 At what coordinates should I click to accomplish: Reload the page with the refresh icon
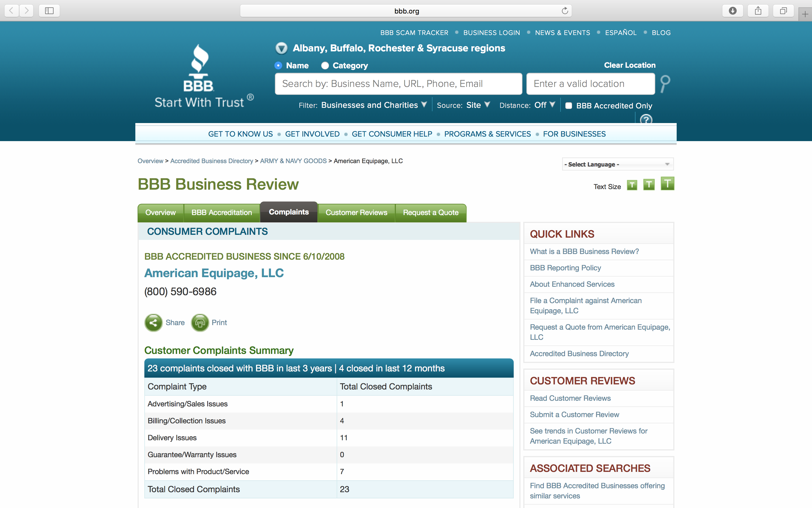pos(565,11)
